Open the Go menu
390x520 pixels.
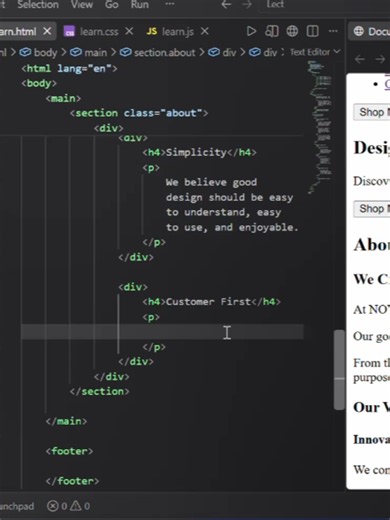(112, 5)
